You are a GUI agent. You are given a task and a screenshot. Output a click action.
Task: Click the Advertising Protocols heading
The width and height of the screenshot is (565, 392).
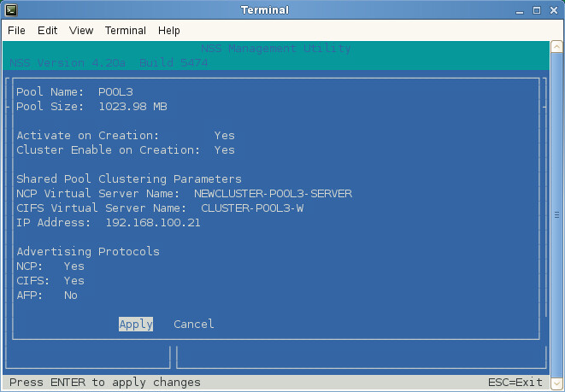tap(88, 252)
